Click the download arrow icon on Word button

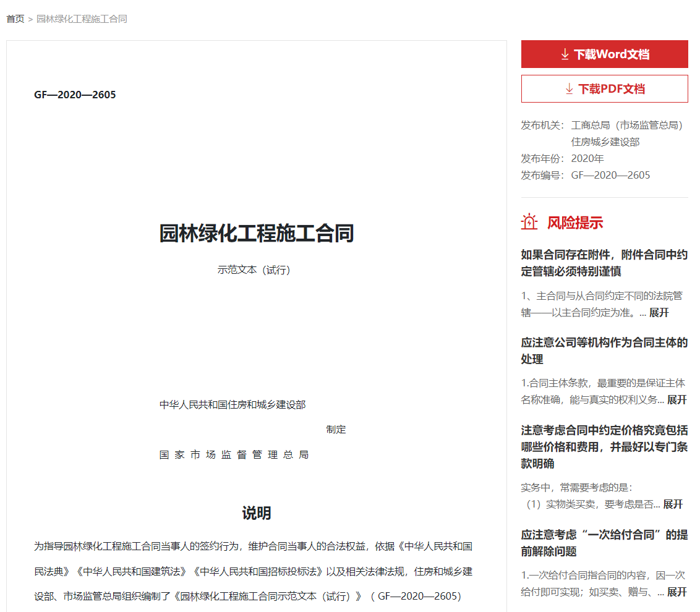pyautogui.click(x=565, y=54)
